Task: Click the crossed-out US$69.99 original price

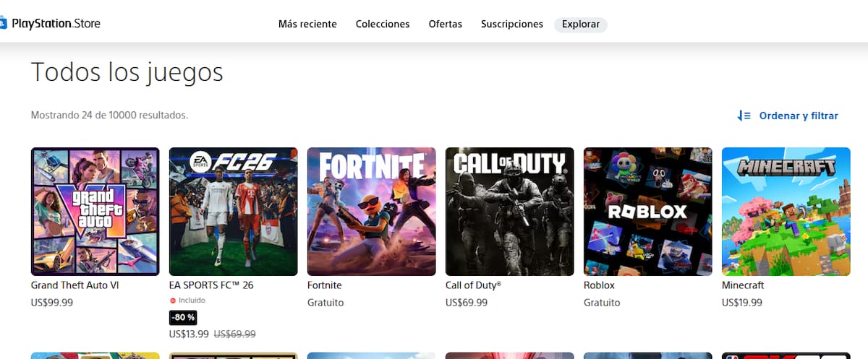Action: pos(235,334)
